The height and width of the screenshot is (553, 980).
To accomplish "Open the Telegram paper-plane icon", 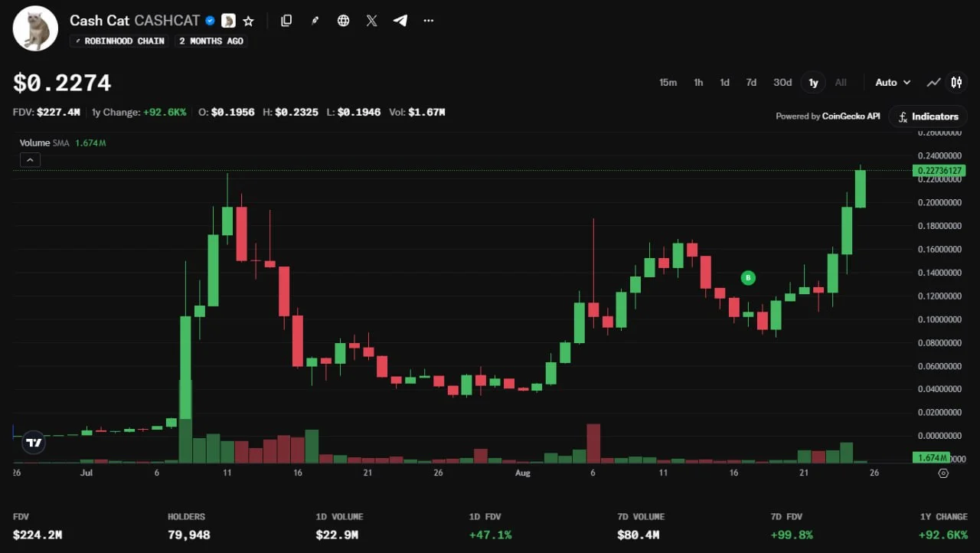I will 400,21.
